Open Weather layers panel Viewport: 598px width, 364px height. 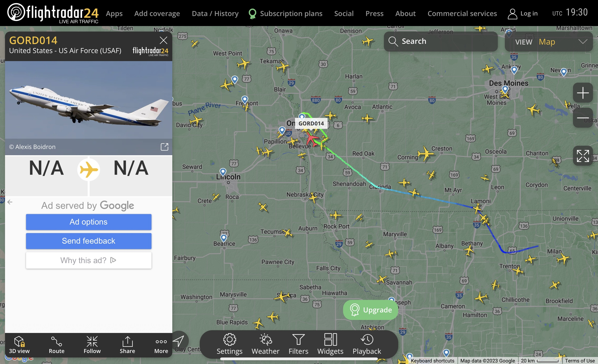[x=265, y=344]
